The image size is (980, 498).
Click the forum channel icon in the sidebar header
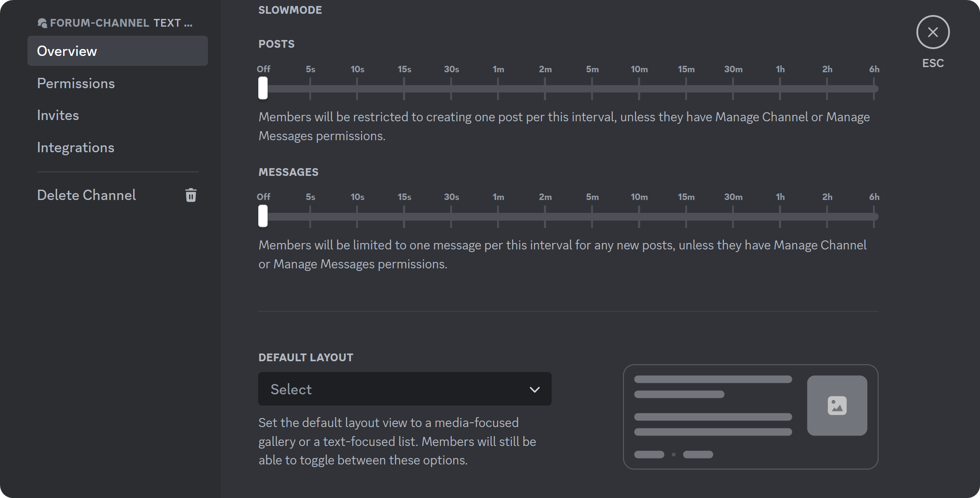click(43, 23)
